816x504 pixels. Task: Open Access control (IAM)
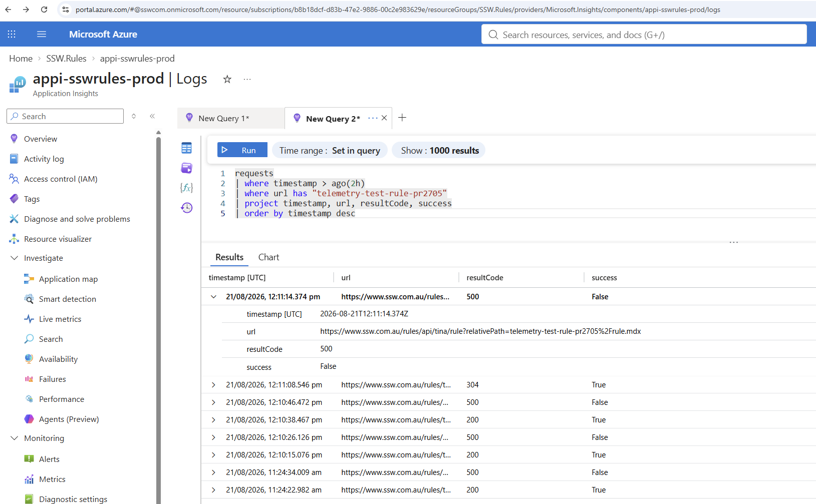click(x=61, y=179)
